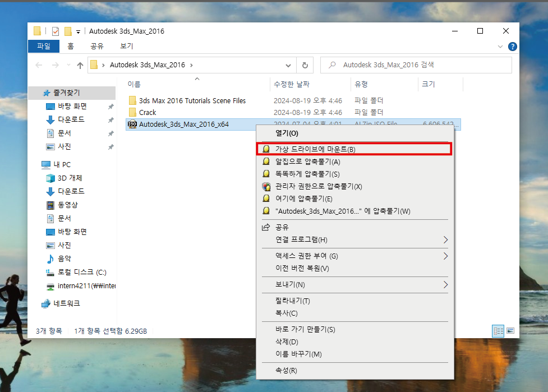Switch to the 공유 ribbon tab

coord(97,46)
